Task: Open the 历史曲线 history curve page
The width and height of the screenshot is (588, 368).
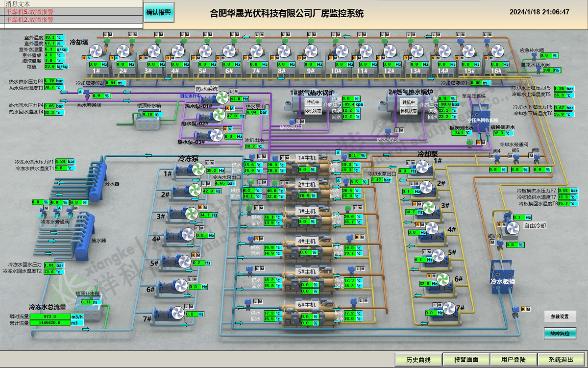Action: coord(418,360)
